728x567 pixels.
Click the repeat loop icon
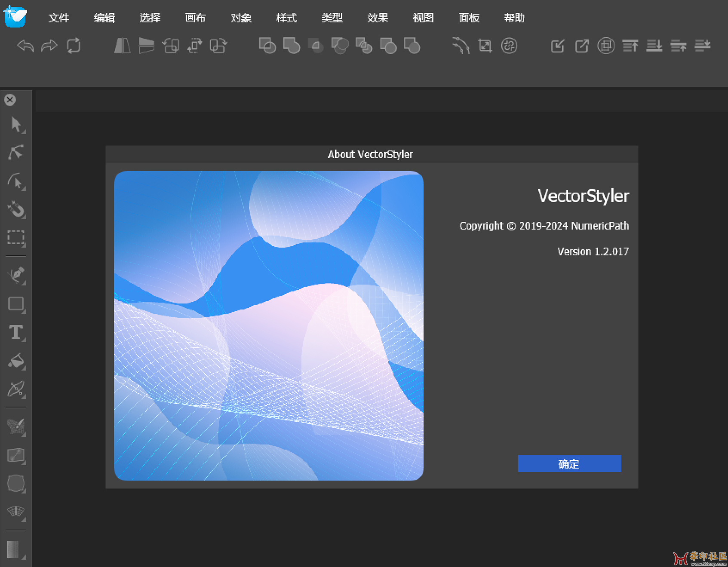pos(74,46)
